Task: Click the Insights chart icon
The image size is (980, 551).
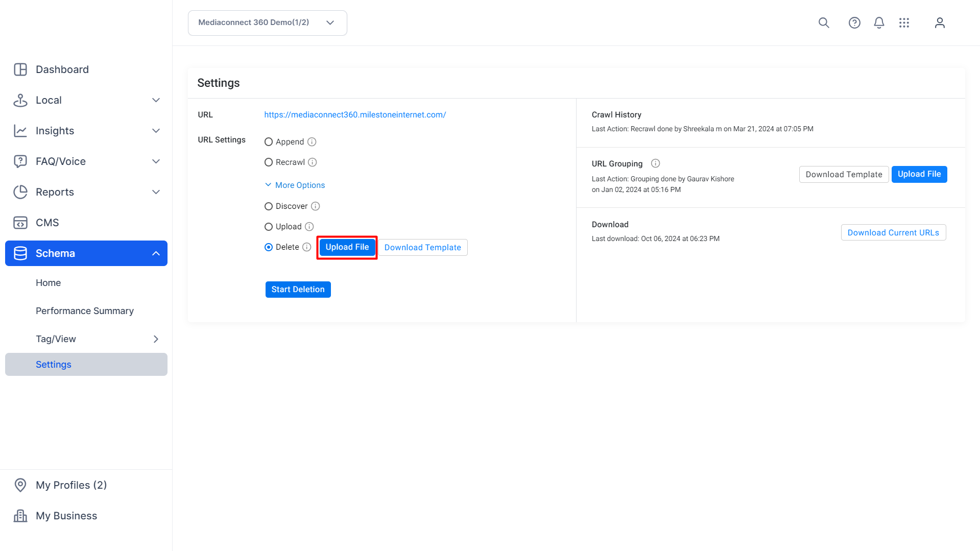Action: (20, 131)
